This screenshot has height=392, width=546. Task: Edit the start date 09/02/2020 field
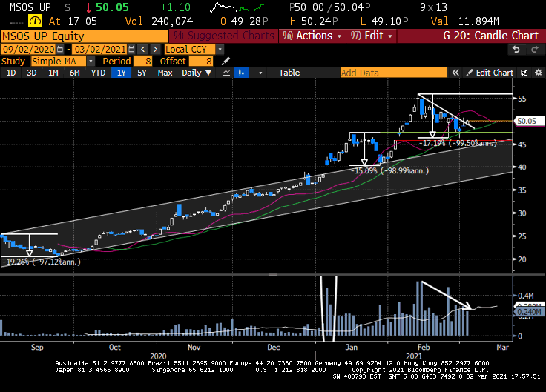click(29, 49)
